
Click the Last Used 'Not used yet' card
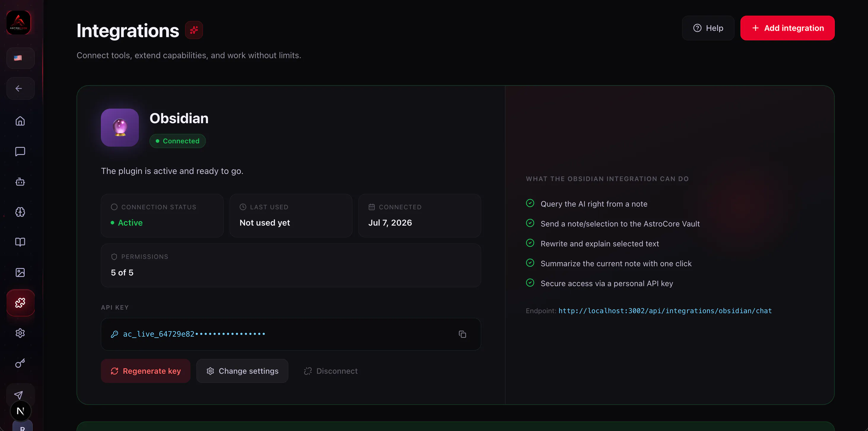coord(291,215)
